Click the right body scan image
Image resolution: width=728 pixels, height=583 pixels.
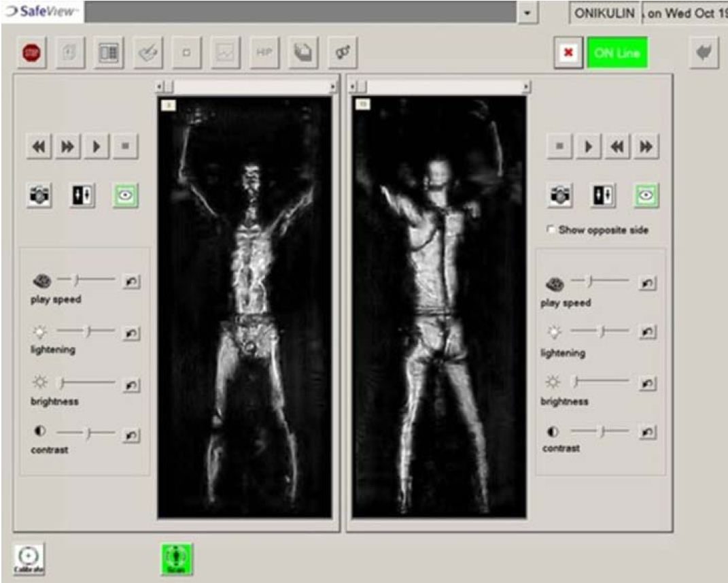tap(439, 307)
